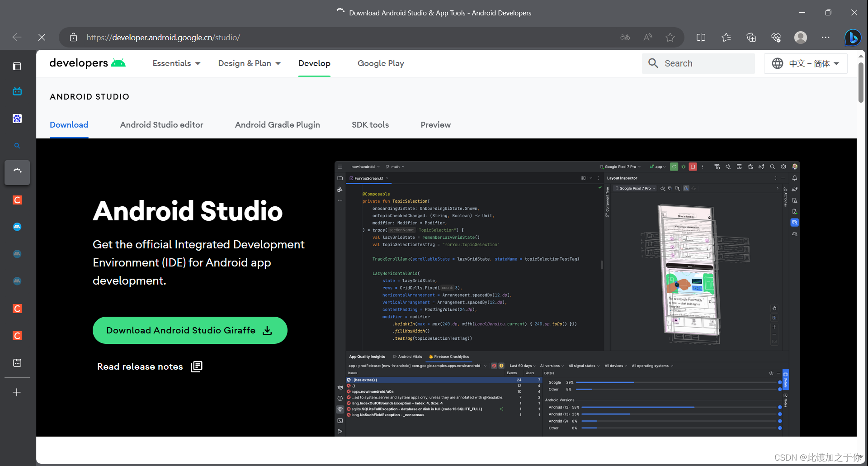The image size is (868, 466).
Task: Open the favorites list
Action: tap(726, 37)
